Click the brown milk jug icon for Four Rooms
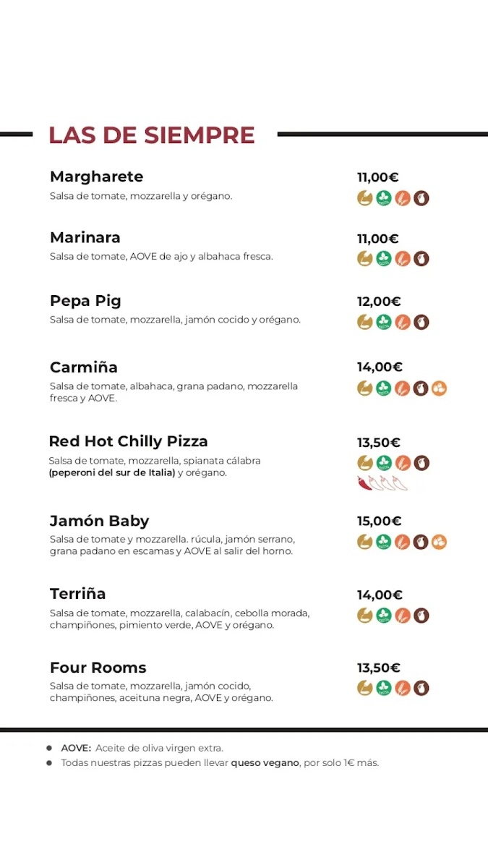This screenshot has height=868, width=488. tap(421, 688)
